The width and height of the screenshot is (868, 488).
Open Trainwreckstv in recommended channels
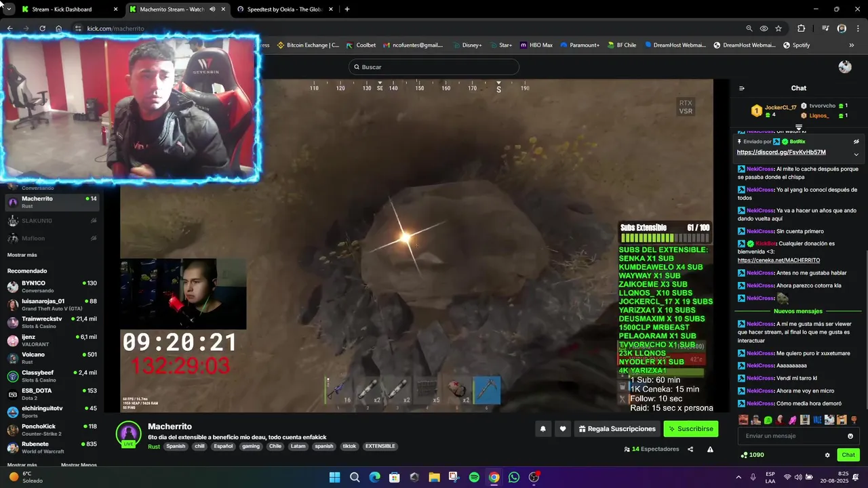[x=53, y=322]
